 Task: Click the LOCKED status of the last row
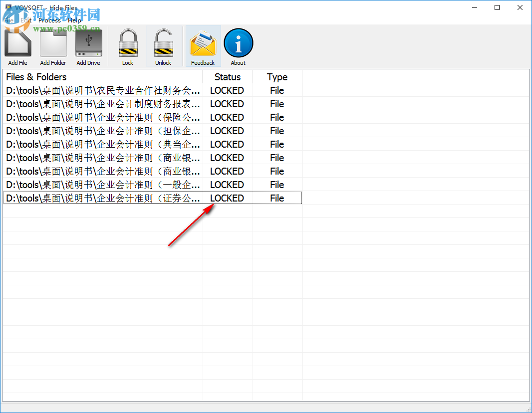tap(227, 198)
